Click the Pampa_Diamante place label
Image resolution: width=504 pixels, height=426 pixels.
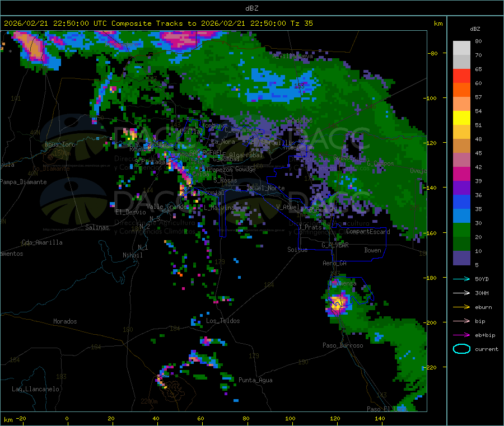click(24, 182)
